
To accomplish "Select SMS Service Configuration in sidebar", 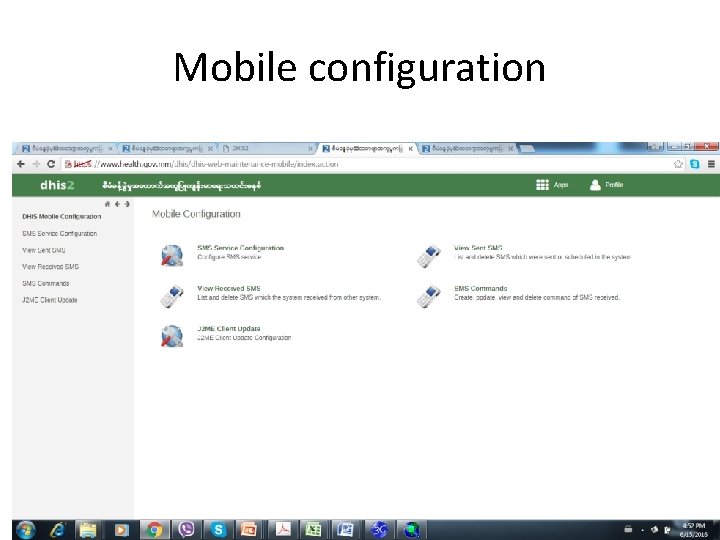I will click(x=60, y=234).
